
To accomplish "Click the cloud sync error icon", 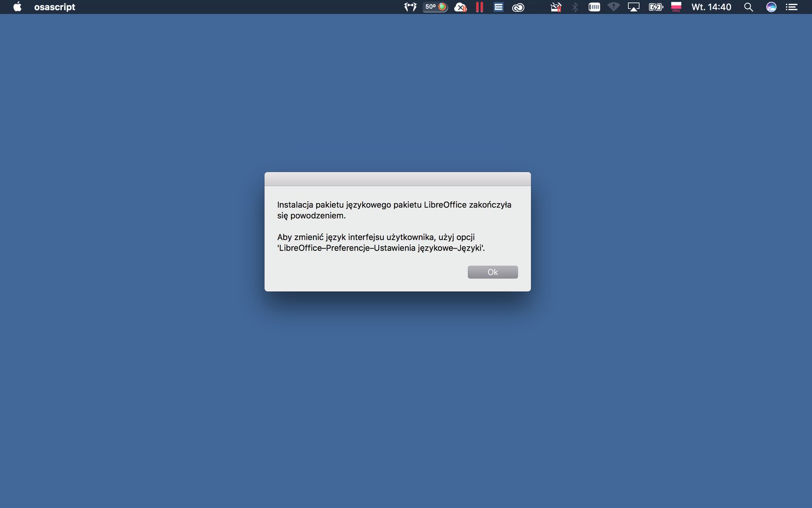I will coord(460,7).
